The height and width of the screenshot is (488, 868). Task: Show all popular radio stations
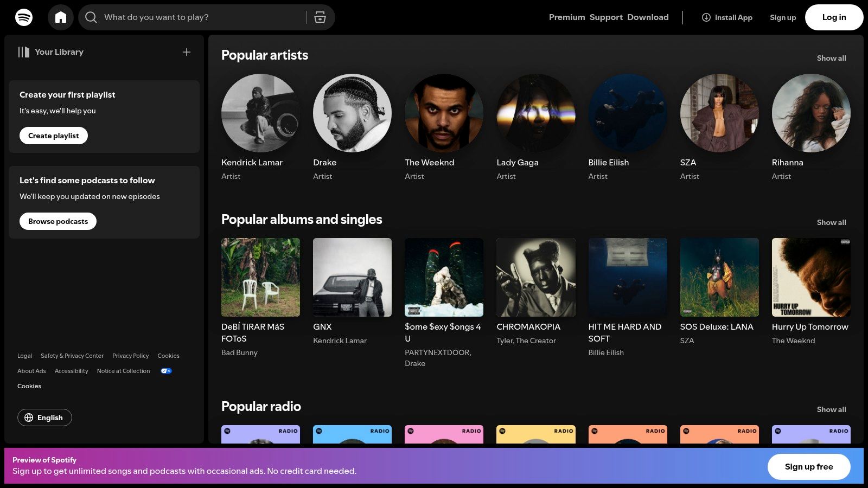831,409
